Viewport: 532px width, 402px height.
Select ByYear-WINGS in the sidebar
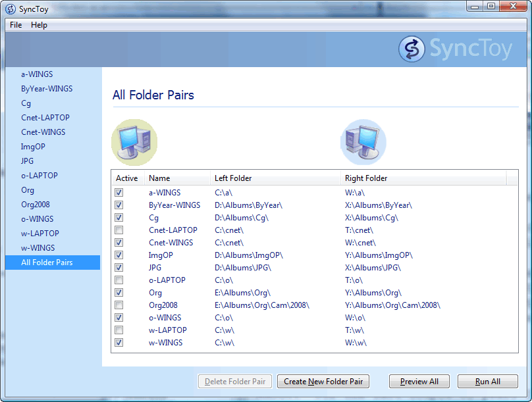(x=47, y=89)
